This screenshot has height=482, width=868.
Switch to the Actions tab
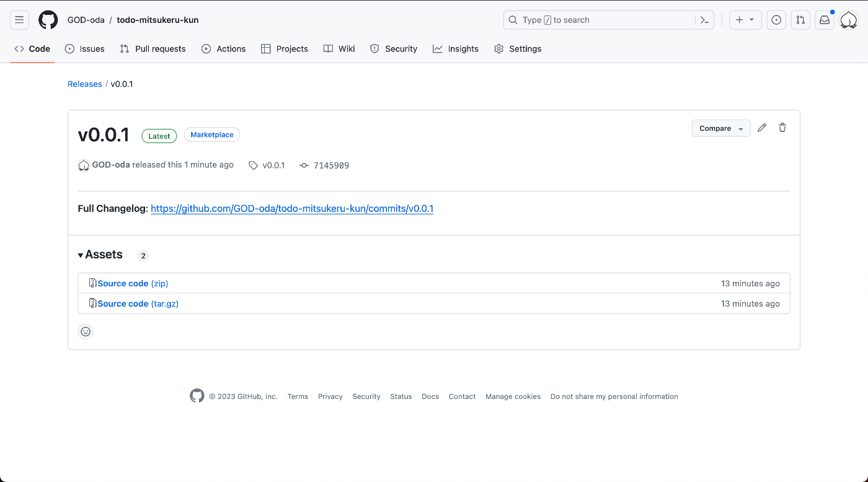(x=224, y=49)
